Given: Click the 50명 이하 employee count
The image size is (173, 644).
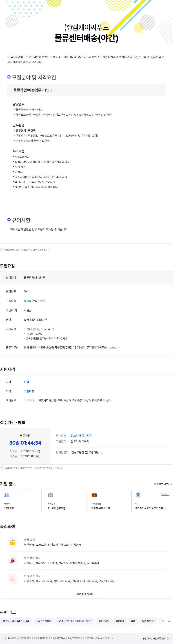Looking at the screenshot, I should pyautogui.click(x=9, y=508).
